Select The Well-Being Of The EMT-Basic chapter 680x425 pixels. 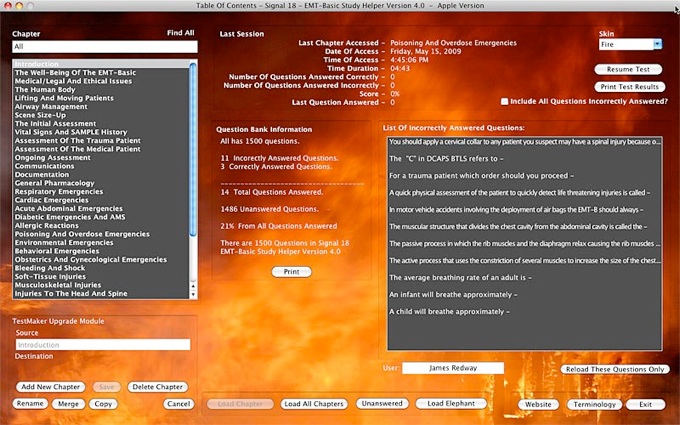tap(101, 73)
